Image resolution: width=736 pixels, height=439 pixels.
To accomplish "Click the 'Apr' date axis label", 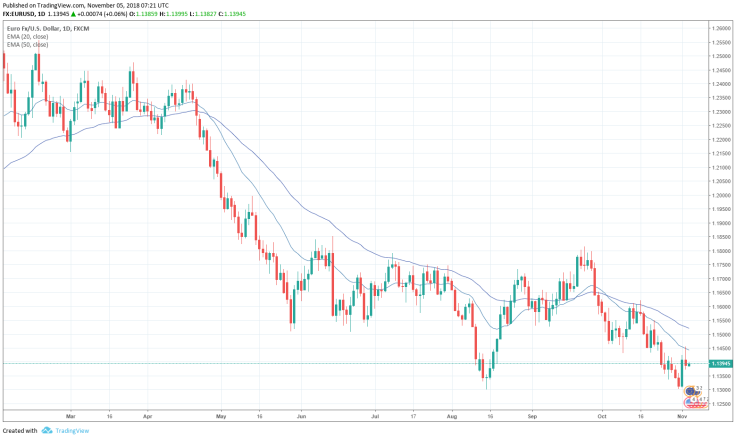I will tap(147, 416).
